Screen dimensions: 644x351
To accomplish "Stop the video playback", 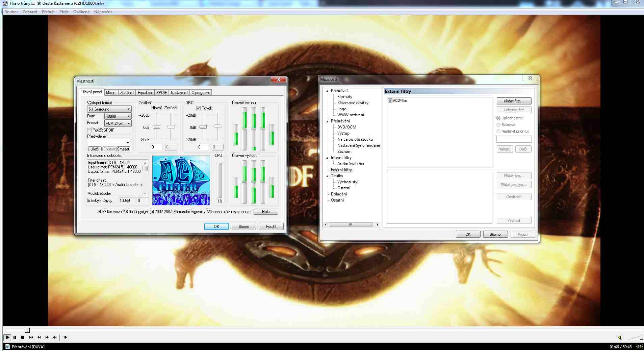I will [23, 337].
